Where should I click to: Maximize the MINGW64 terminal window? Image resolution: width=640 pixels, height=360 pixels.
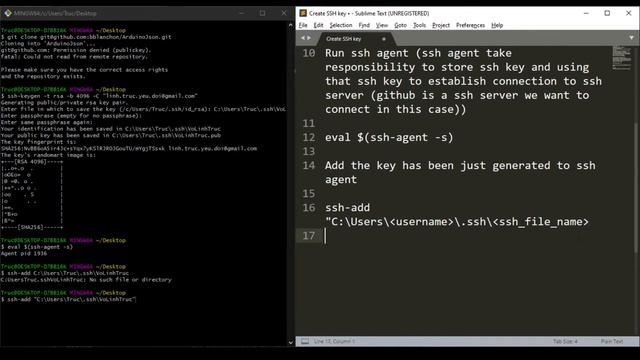click(x=262, y=13)
